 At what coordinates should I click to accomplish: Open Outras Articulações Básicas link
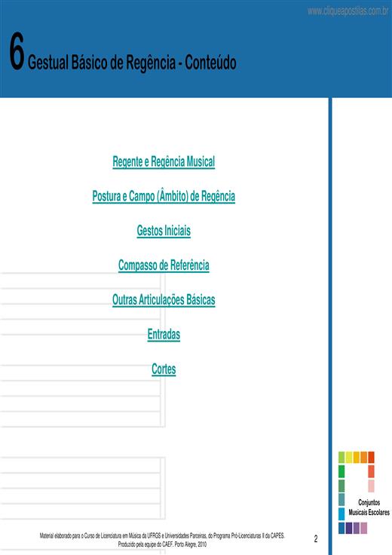coord(164,300)
